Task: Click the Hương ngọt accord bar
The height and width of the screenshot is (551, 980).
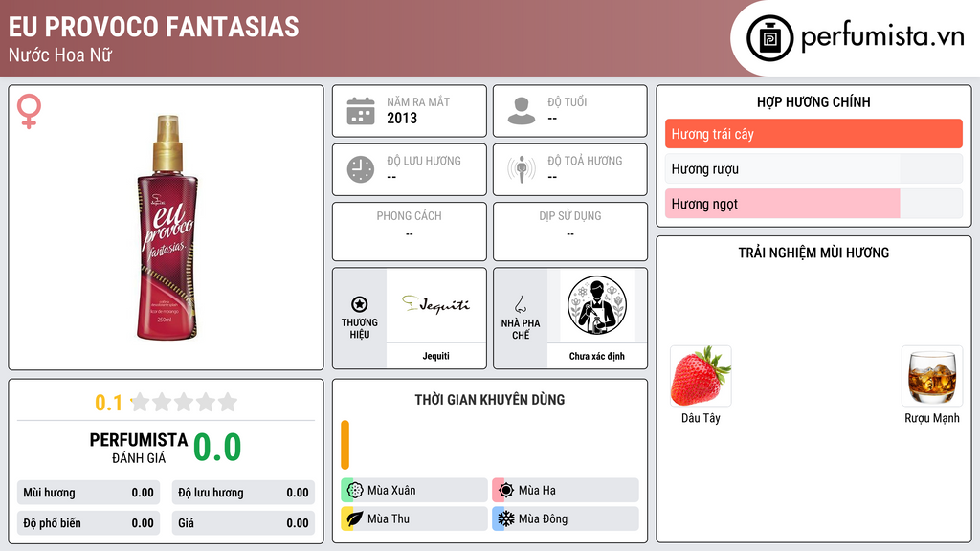Action: coord(813,204)
